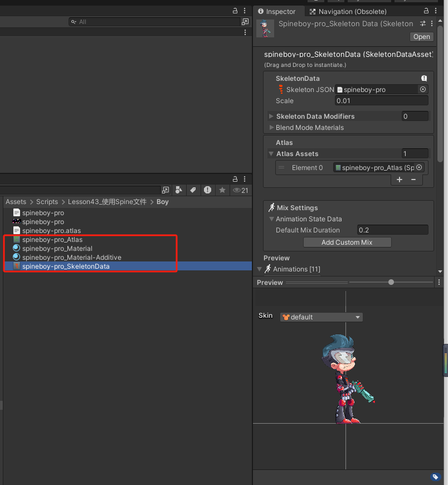Screen dimensions: 448x485
Task: Click the Add Custom Mix button
Action: pyautogui.click(x=347, y=243)
